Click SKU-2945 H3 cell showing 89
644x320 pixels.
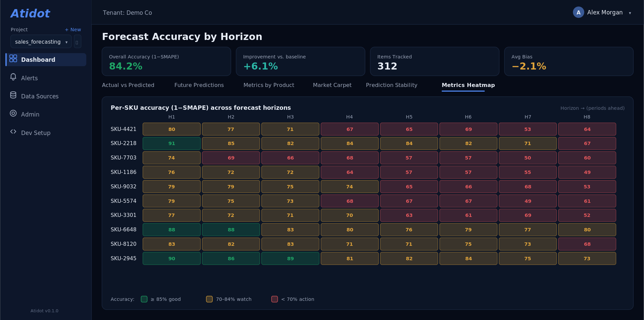[x=290, y=259]
